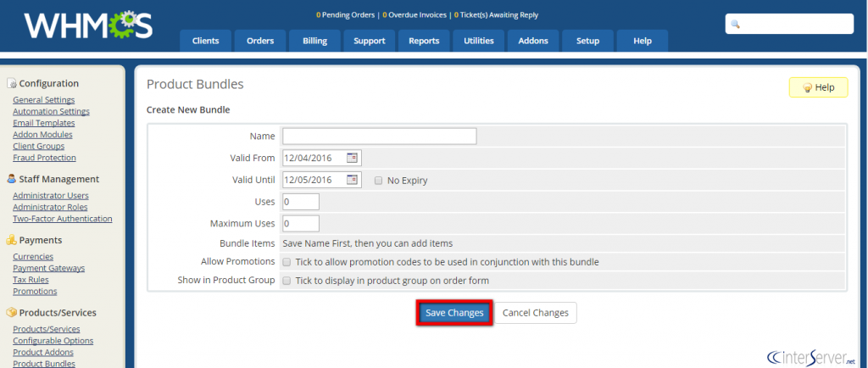Image resolution: width=868 pixels, height=368 pixels.
Task: Click the Overdue Invoices status link
Action: point(415,15)
